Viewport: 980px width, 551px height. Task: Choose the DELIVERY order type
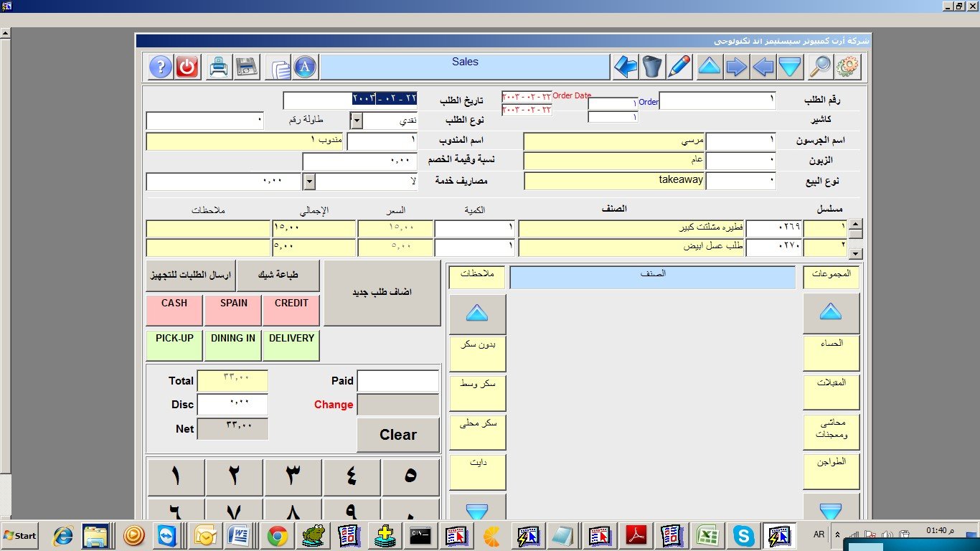click(291, 345)
